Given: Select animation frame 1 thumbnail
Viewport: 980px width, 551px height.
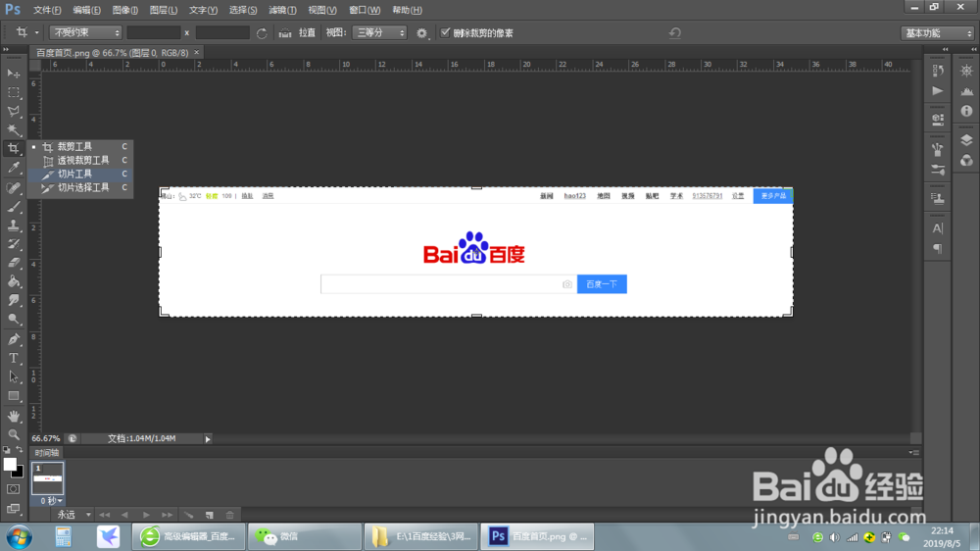Looking at the screenshot, I should coord(47,478).
